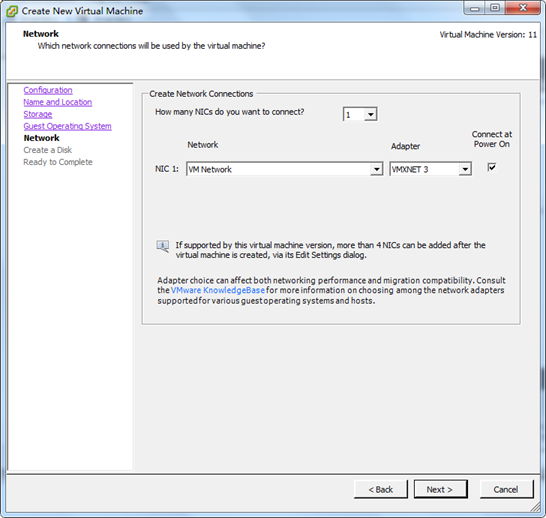Click the VMware icon in the title bar

[x=11, y=11]
